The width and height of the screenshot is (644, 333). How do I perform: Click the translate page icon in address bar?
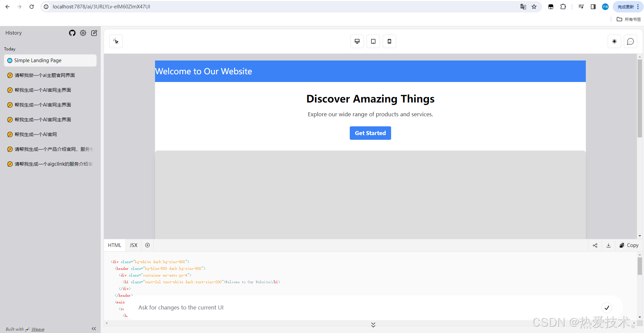click(523, 7)
